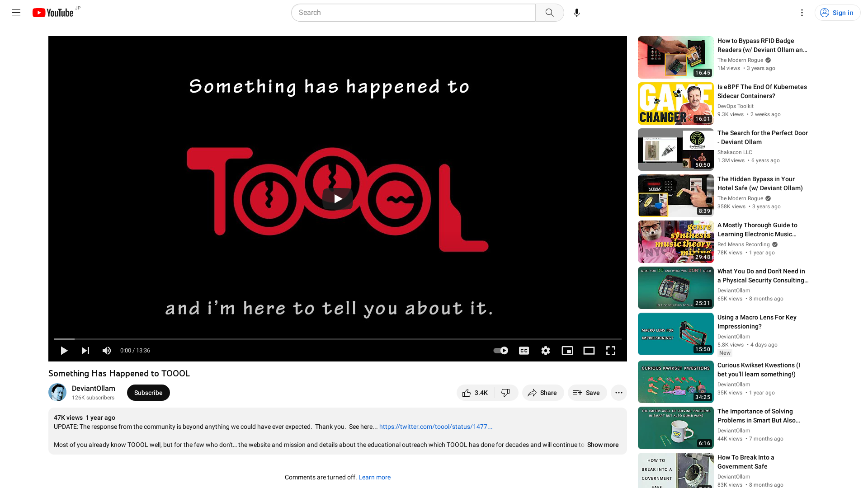The height and width of the screenshot is (488, 868).
Task: Toggle the autoplay switch
Action: 501,351
